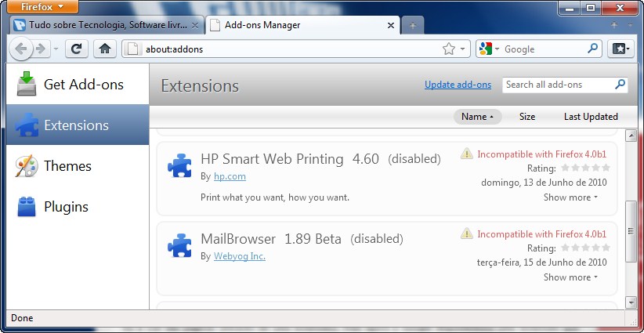Click the HP Smart Web Printing puzzle icon
The image size is (644, 333).
[x=179, y=165]
